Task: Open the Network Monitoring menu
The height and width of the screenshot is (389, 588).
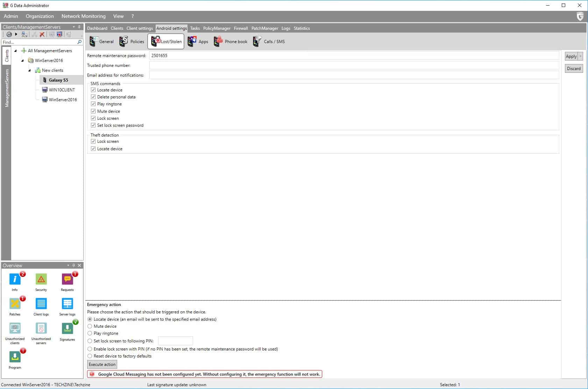Action: point(83,16)
